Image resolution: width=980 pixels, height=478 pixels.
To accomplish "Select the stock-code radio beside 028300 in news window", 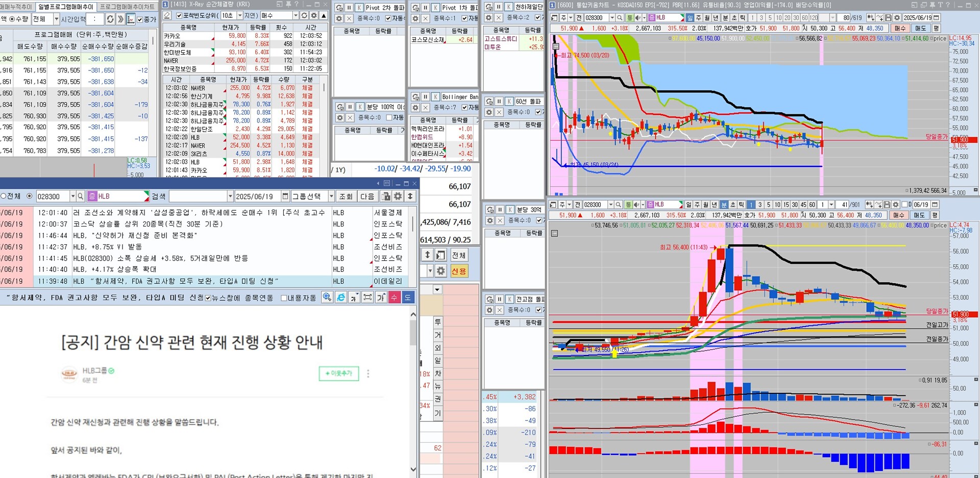I will click(30, 196).
